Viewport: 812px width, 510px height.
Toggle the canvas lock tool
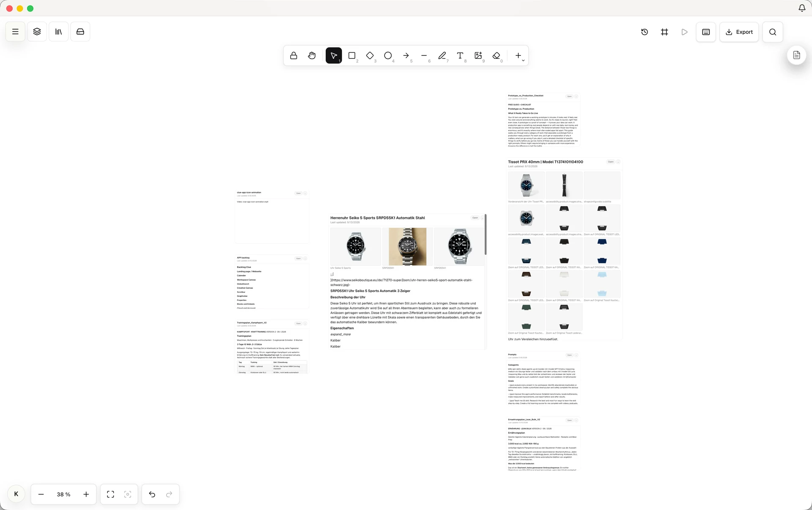[x=294, y=55]
